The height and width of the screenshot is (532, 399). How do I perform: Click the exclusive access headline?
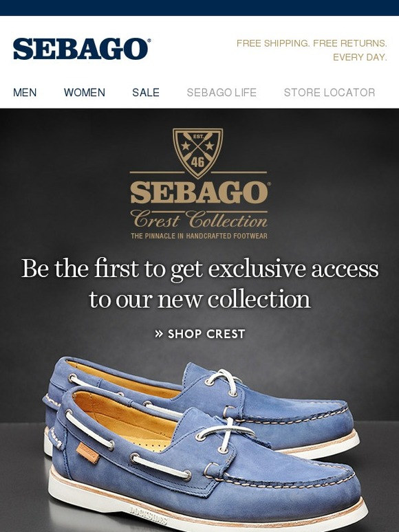pos(199,283)
